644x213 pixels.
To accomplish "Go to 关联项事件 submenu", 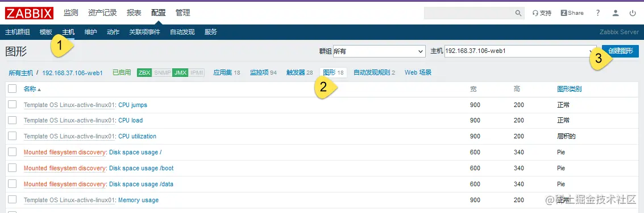I will (144, 32).
